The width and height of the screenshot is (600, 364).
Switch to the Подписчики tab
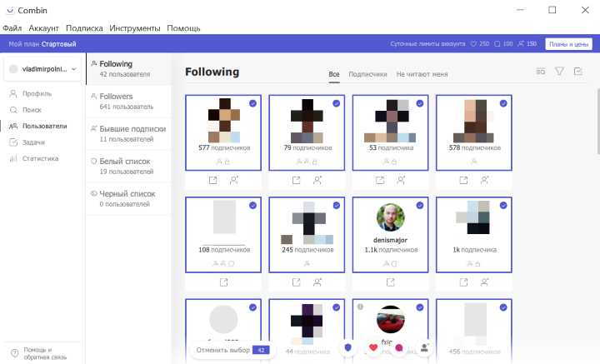pyautogui.click(x=367, y=74)
